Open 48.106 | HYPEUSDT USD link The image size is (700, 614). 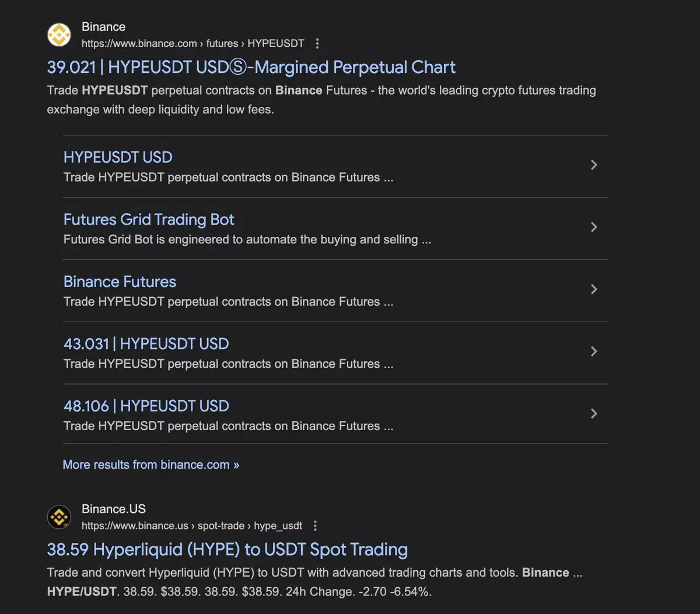pyautogui.click(x=146, y=406)
